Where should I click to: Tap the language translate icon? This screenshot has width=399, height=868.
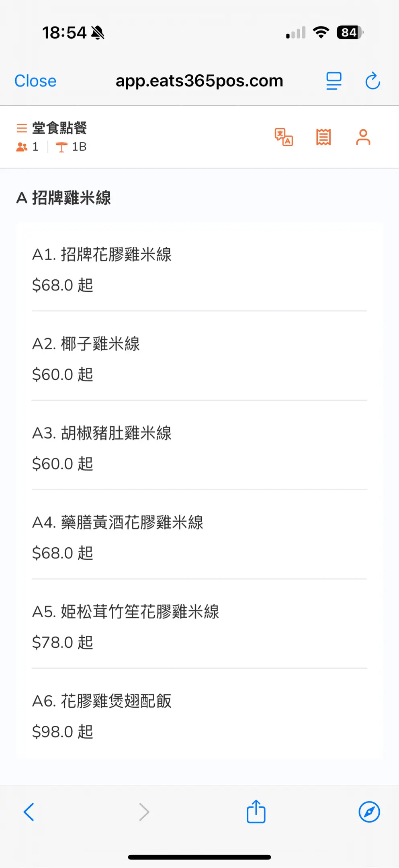[284, 137]
